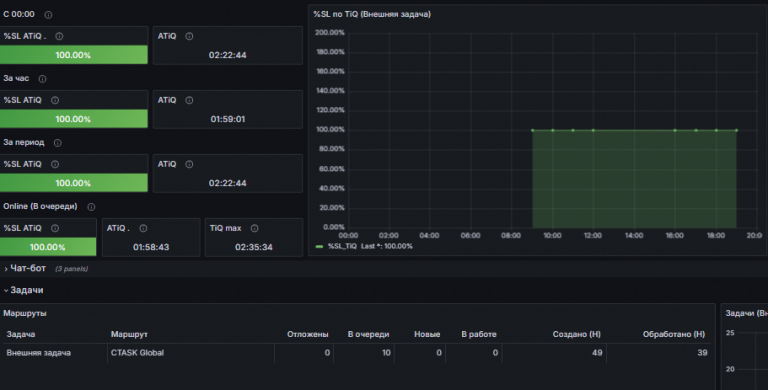Click info icon of ATiQ . panel in Online section
This screenshot has height=390, width=768.
(143, 228)
